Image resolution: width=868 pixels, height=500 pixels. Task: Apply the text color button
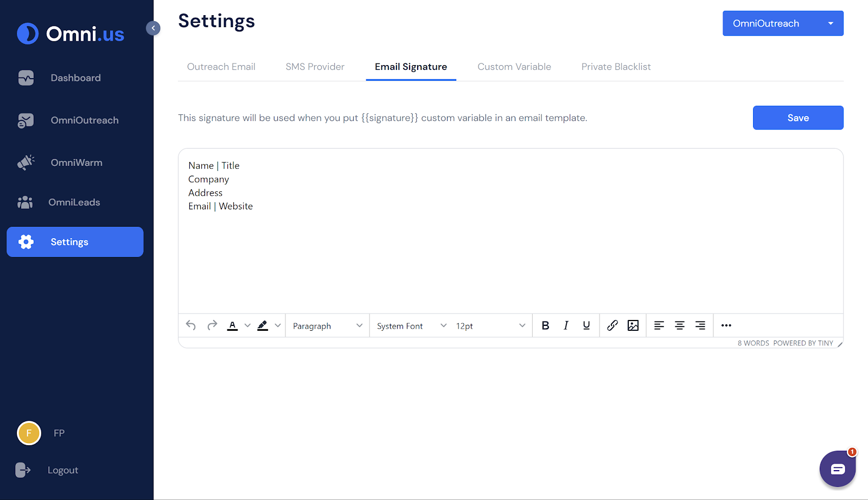[x=232, y=325]
